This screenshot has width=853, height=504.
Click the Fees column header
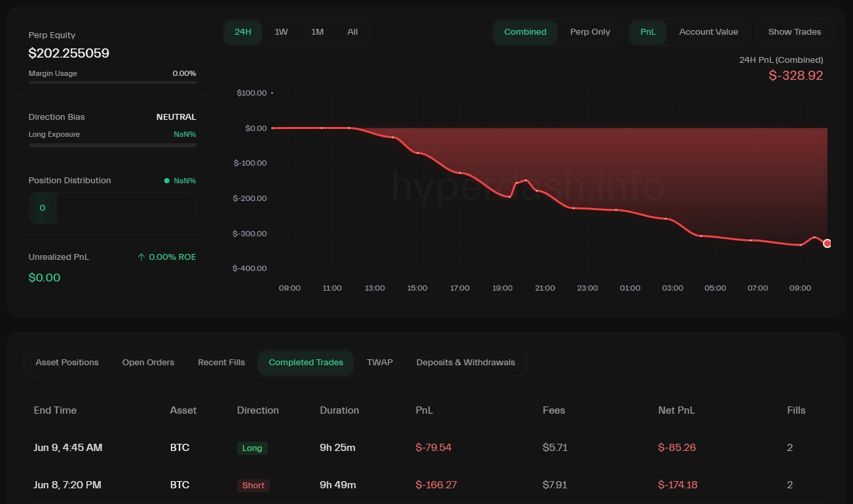[554, 410]
